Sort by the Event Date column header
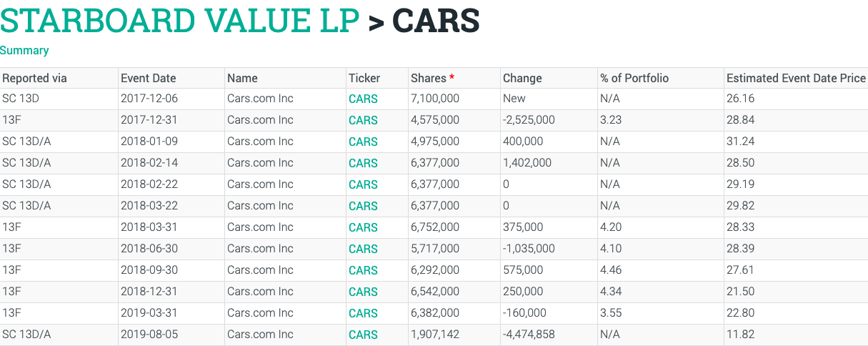 coord(148,78)
